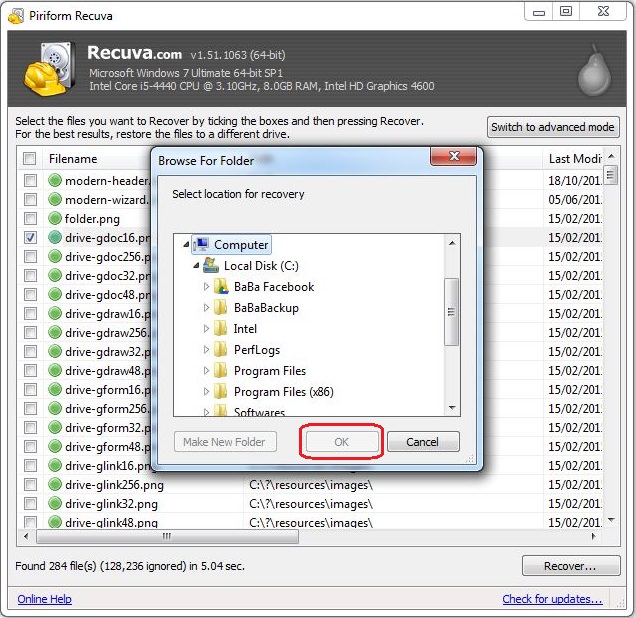
Task: Click the PerfLogs folder icon
Action: point(220,350)
